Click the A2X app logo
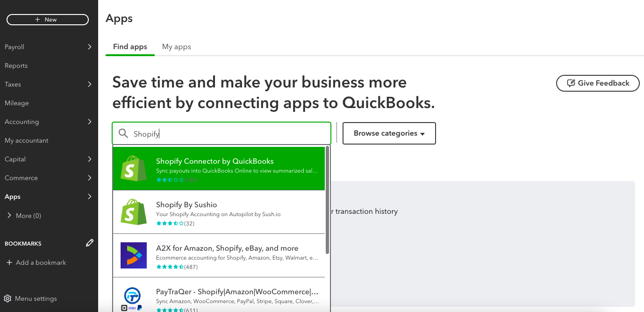 (x=134, y=255)
